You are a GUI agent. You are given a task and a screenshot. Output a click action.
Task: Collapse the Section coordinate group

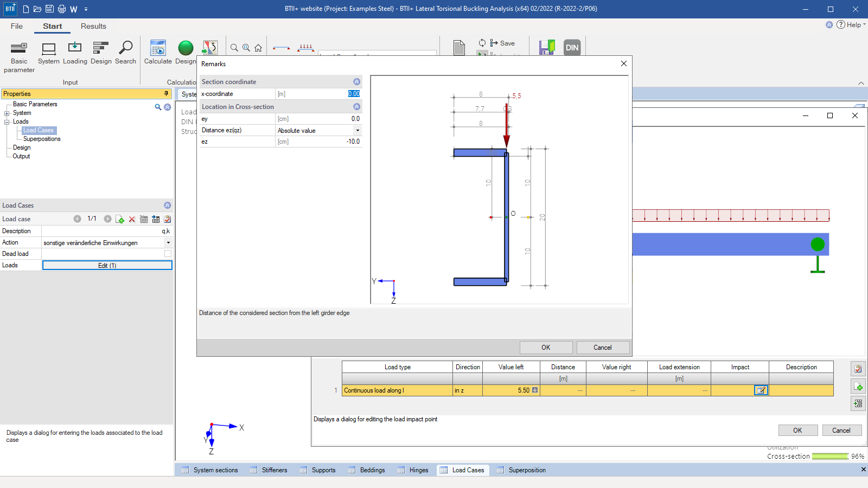click(x=356, y=82)
